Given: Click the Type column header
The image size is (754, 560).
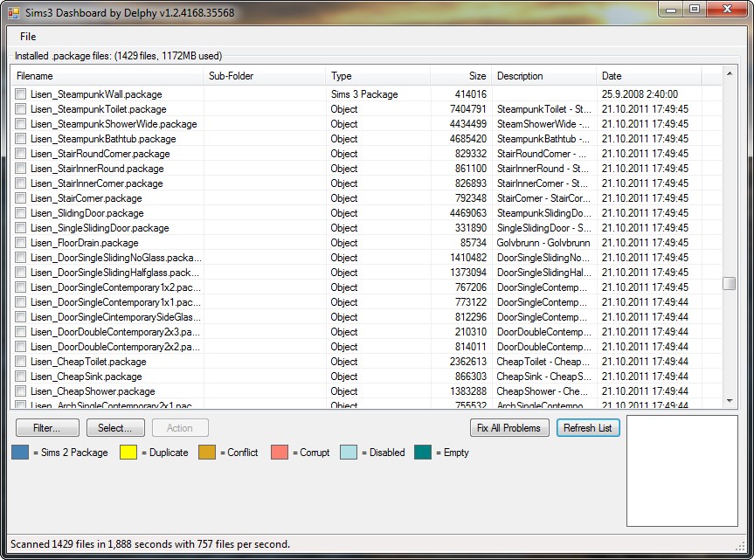Looking at the screenshot, I should [378, 76].
